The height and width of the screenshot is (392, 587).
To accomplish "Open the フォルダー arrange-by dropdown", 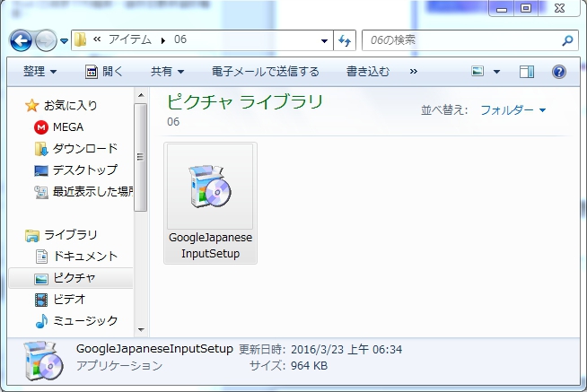I will point(513,110).
